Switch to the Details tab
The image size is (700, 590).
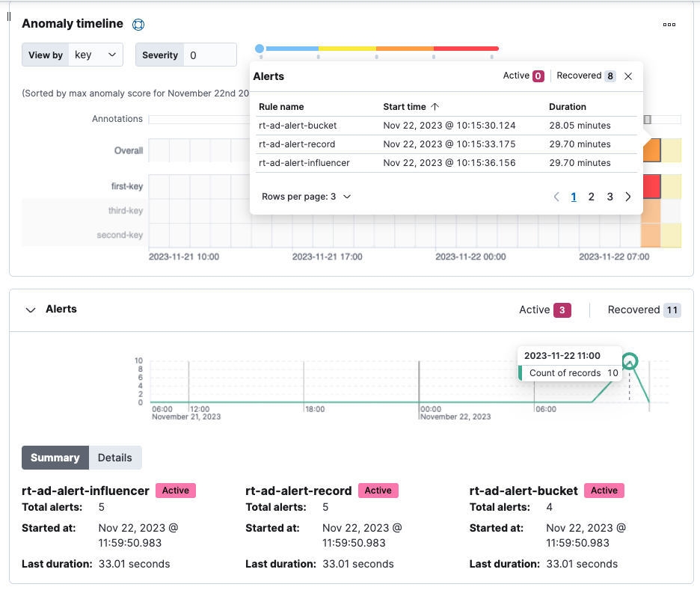114,458
